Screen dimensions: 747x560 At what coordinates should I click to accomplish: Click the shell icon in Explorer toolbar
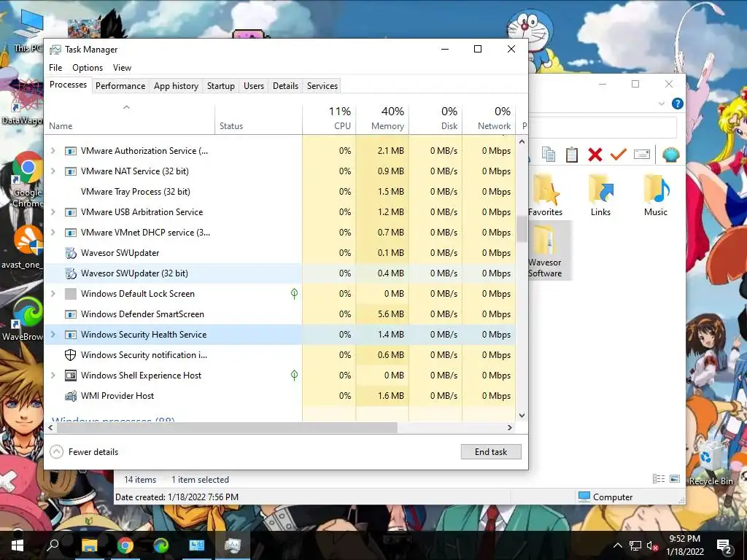[671, 155]
